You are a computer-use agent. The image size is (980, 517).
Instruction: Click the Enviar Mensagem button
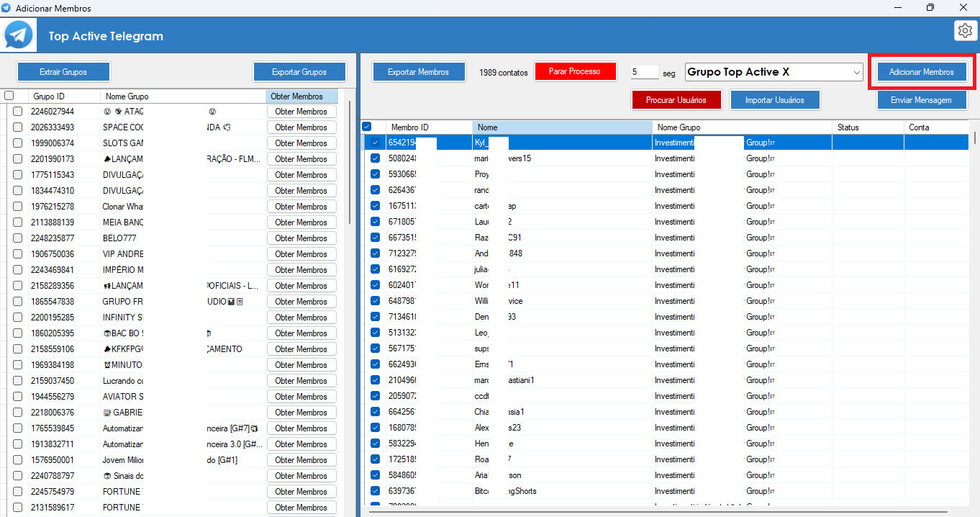pyautogui.click(x=922, y=100)
